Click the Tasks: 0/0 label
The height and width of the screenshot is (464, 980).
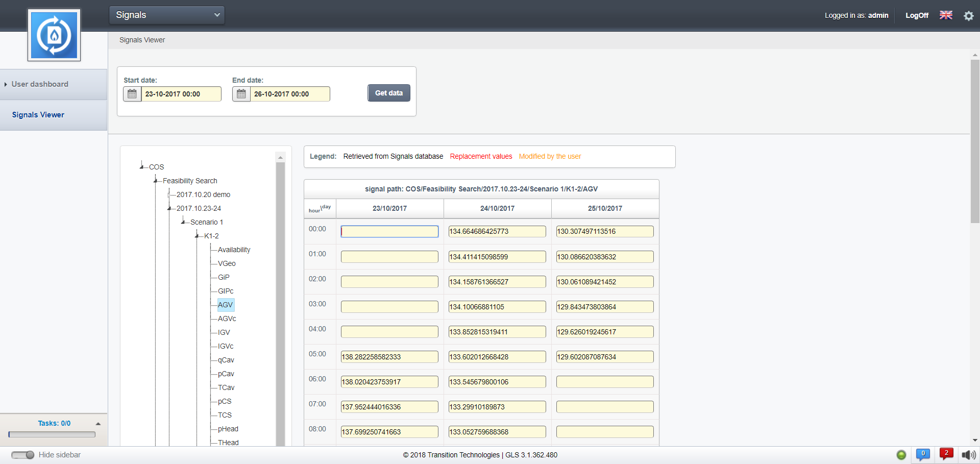54,423
